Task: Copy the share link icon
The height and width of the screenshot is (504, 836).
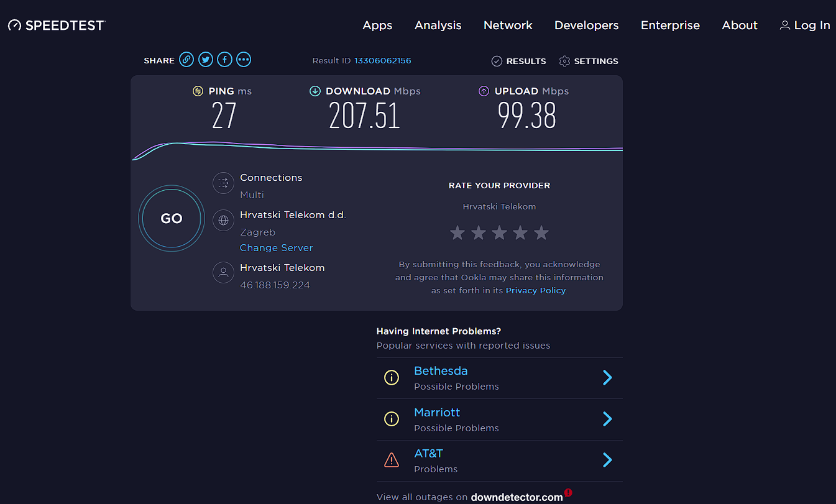Action: [186, 60]
